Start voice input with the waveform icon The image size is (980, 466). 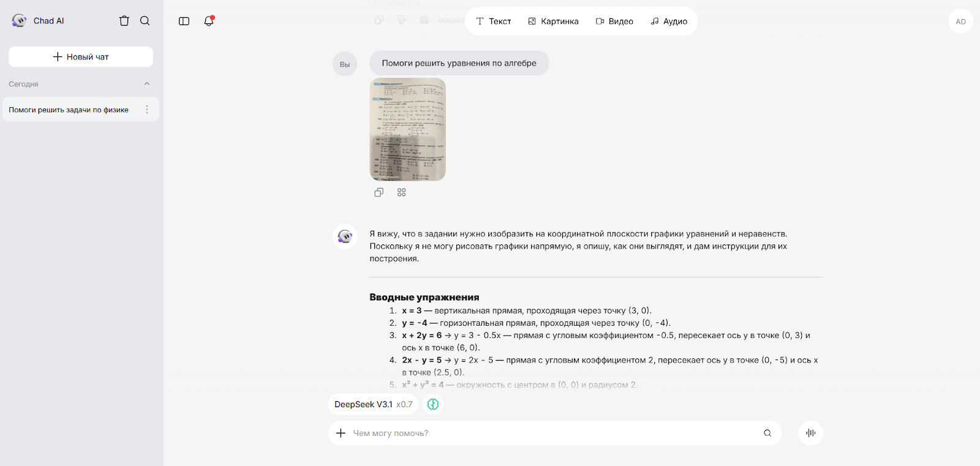810,433
